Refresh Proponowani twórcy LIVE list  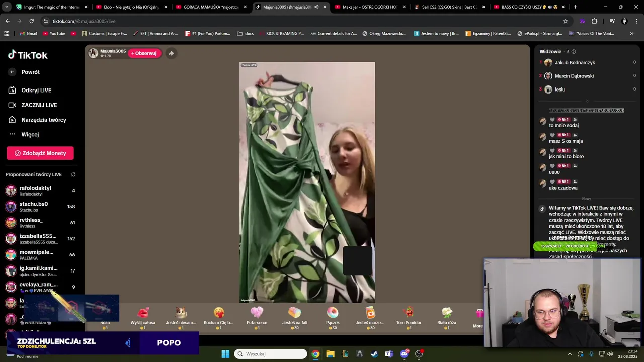click(73, 174)
